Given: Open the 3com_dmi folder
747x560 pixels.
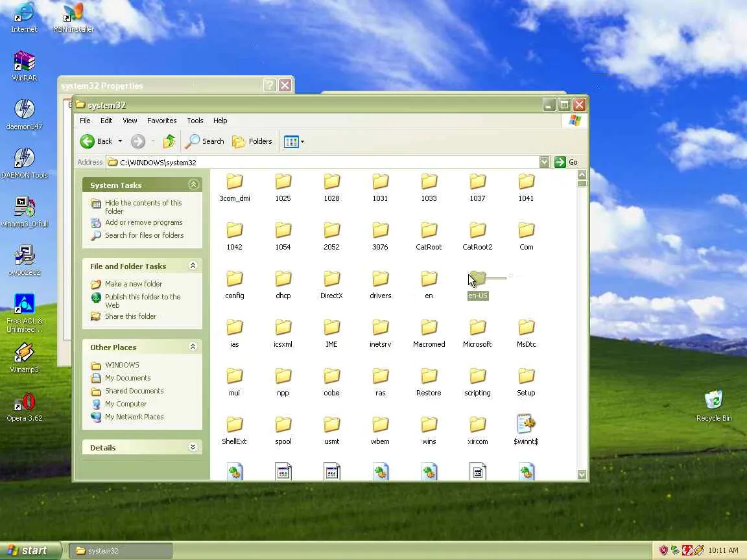Looking at the screenshot, I should pos(234,187).
